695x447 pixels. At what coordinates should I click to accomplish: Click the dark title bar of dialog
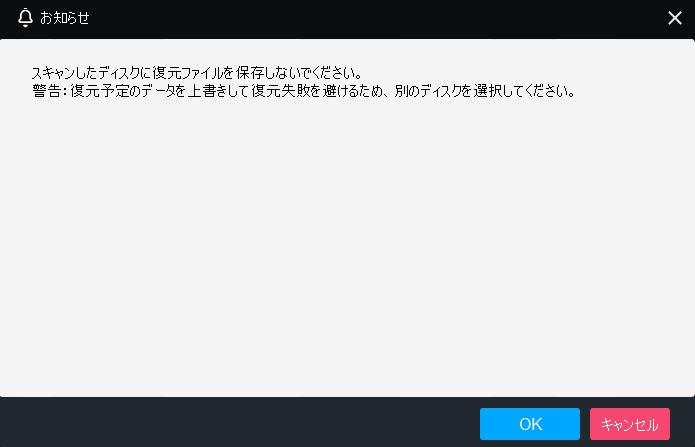(x=348, y=19)
